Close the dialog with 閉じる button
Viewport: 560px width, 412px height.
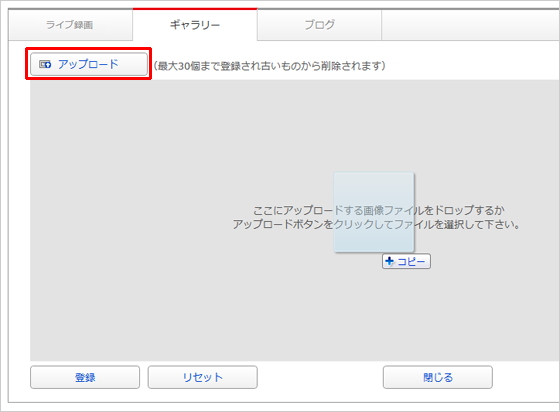pos(438,377)
